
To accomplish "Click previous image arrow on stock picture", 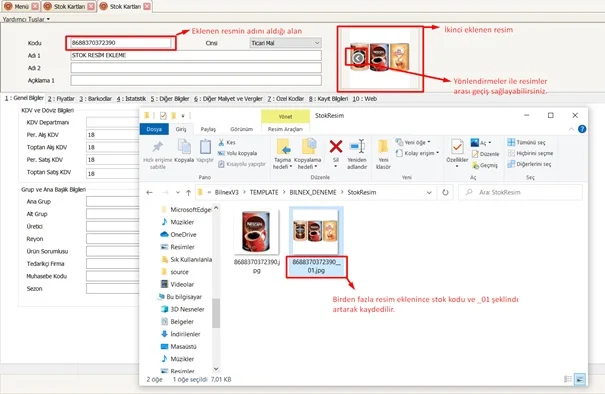I will (358, 58).
